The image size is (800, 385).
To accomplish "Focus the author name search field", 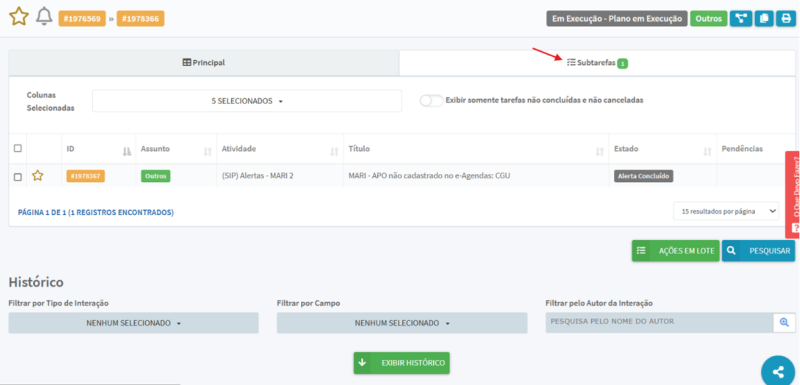I will [660, 322].
